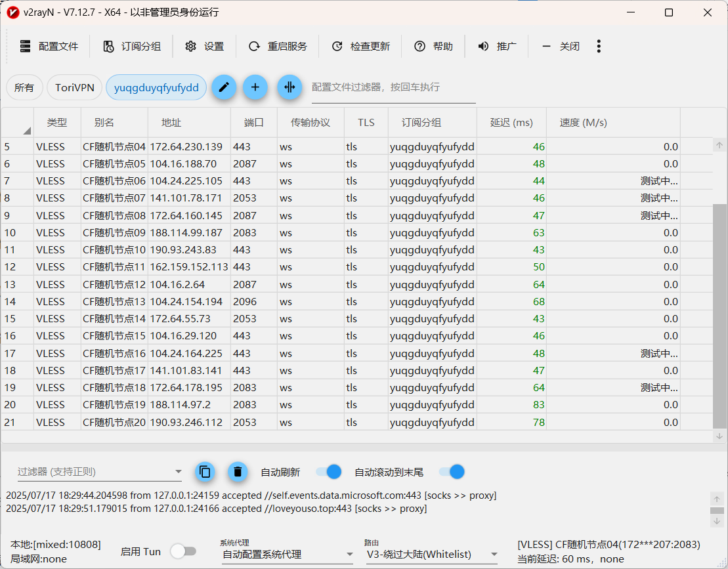Expand the log filter regex dropdown
728x569 pixels.
tap(178, 471)
